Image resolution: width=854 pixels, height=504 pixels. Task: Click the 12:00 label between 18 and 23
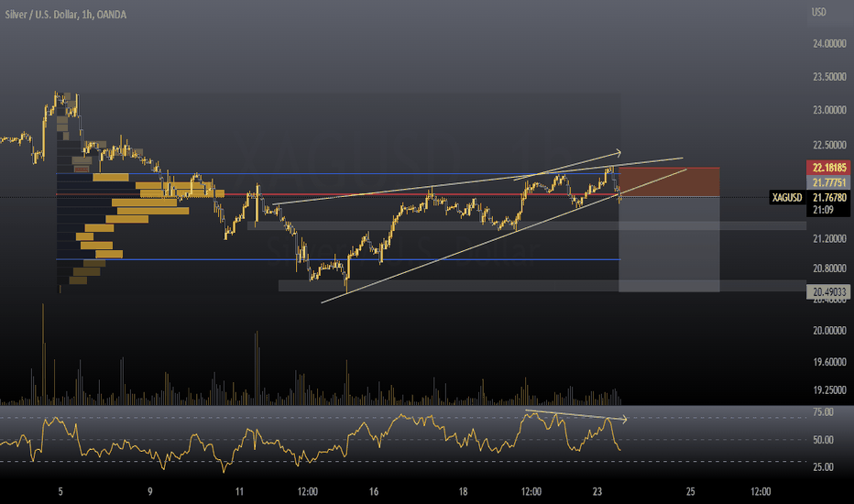point(531,491)
